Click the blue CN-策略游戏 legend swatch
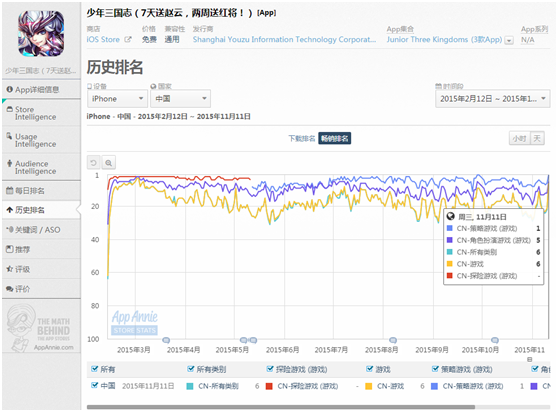 click(435, 386)
